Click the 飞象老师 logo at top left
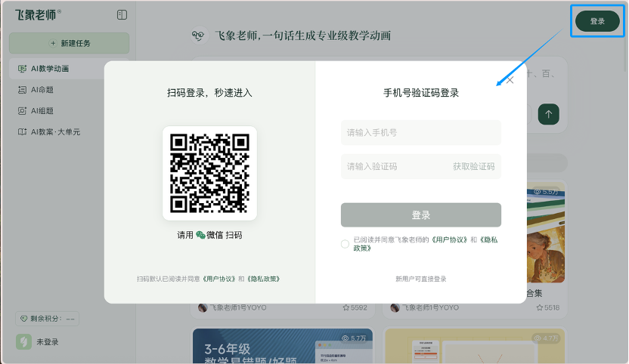 (38, 15)
